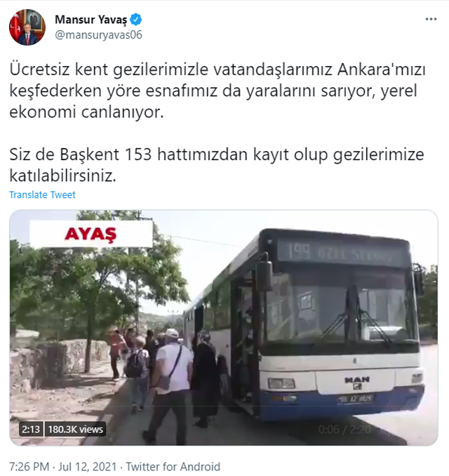Open the 7:26 PM tweet timestamp link
Viewport: 449px width, 476px height.
29,467
